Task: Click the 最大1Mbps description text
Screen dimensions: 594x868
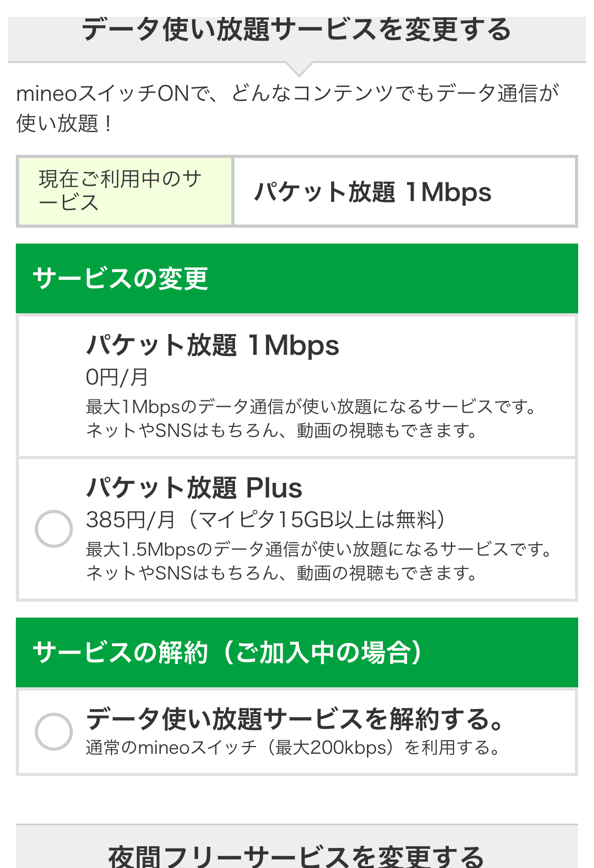Action: [312, 407]
